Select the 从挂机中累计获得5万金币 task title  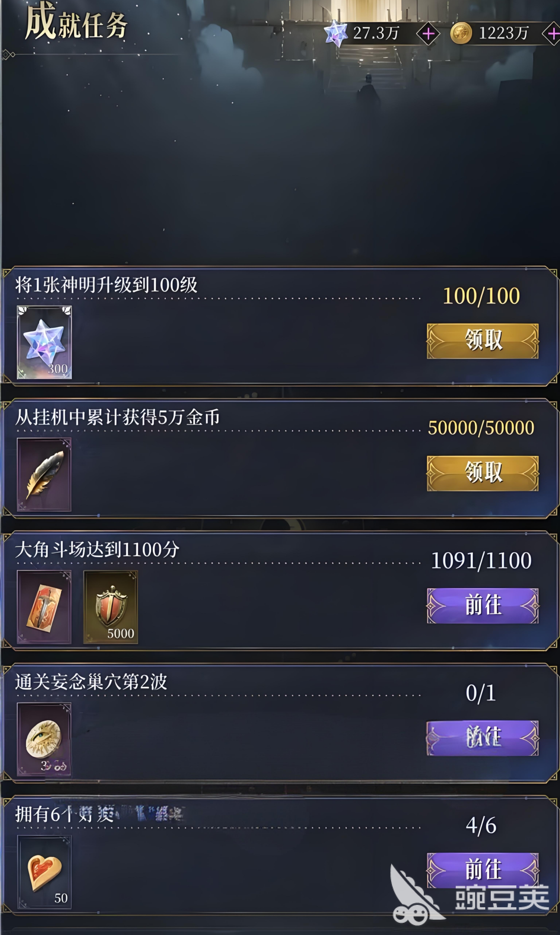click(x=117, y=417)
